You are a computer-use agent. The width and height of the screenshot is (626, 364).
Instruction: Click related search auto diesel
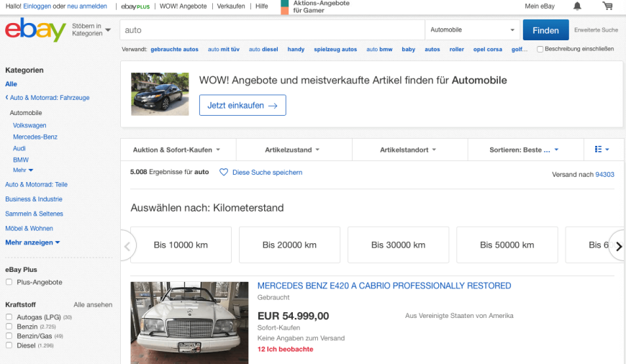[x=263, y=50]
